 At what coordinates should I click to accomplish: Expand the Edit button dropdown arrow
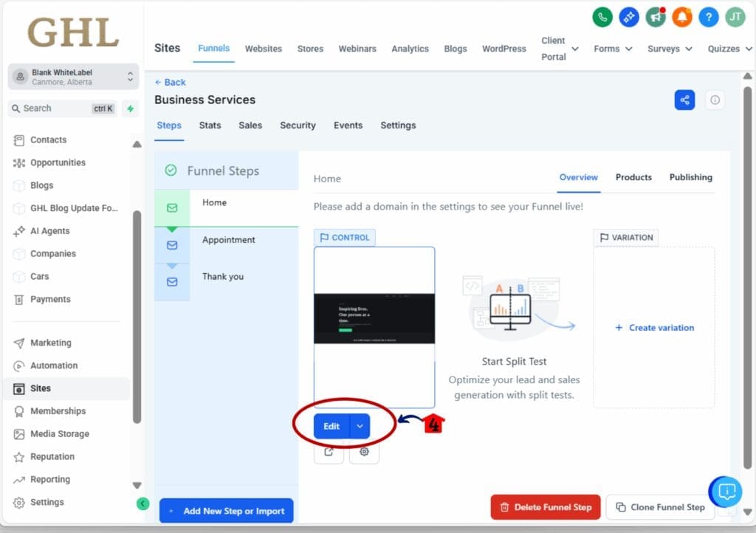click(x=360, y=426)
